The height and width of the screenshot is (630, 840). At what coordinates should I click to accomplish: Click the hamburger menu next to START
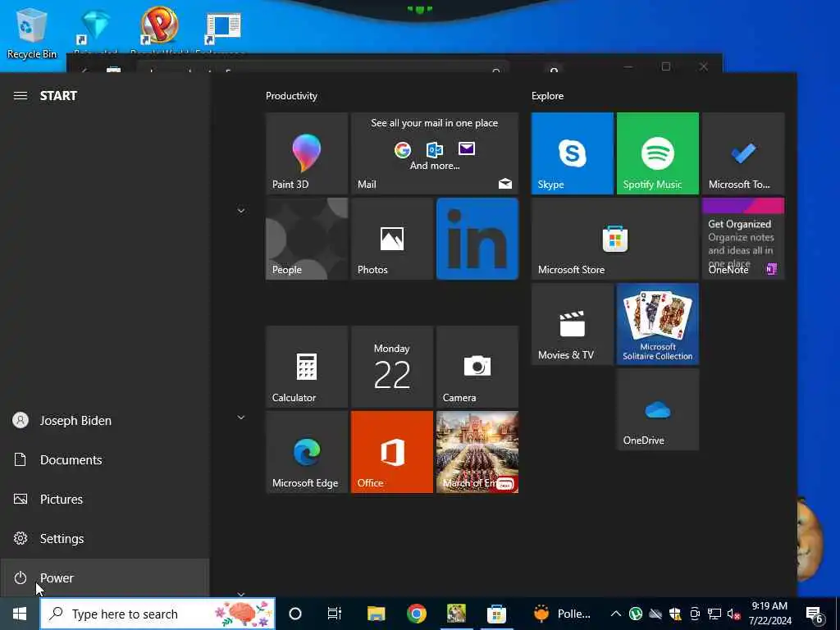(x=21, y=96)
